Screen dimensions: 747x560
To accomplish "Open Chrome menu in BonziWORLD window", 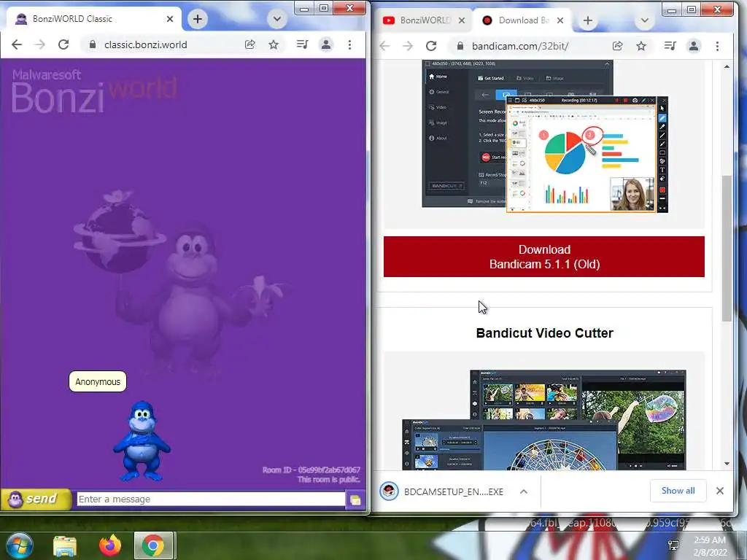I will click(x=349, y=44).
